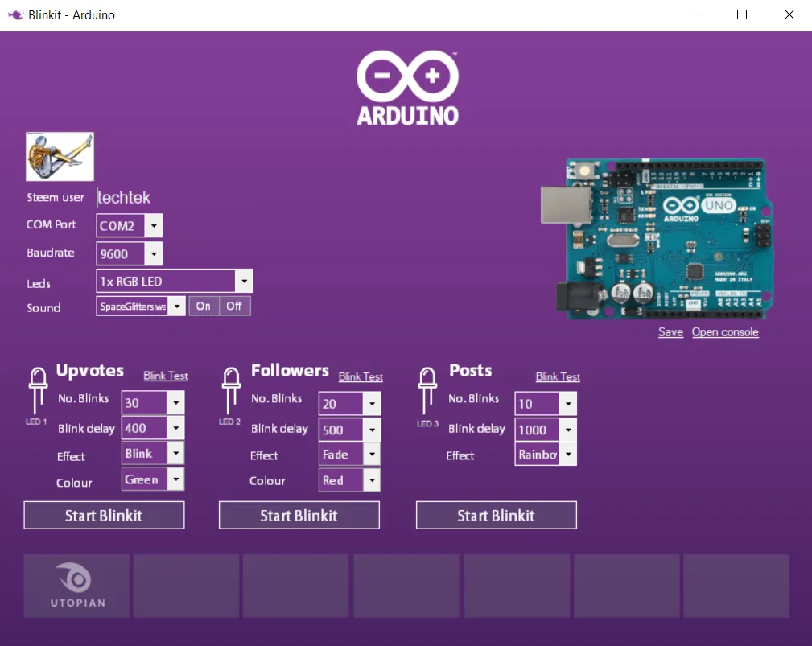Click Start Blinkit under Posts
Screen dimensions: 812x646
click(496, 515)
